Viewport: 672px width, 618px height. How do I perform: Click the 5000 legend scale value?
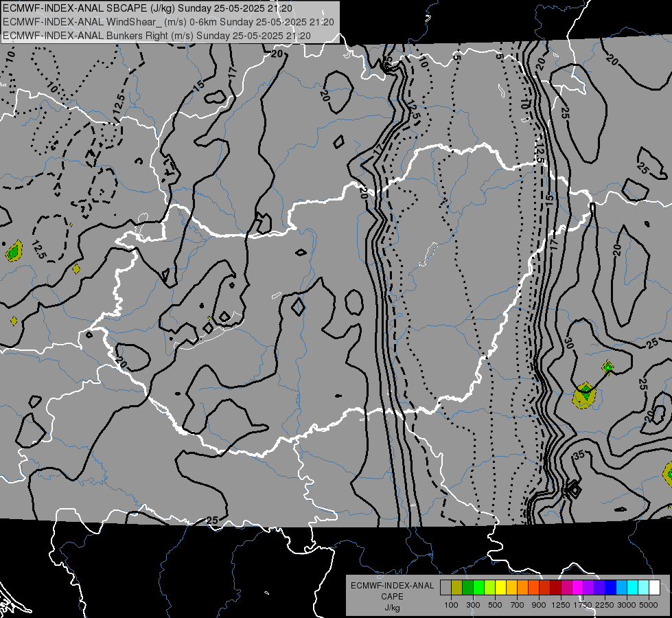click(649, 605)
